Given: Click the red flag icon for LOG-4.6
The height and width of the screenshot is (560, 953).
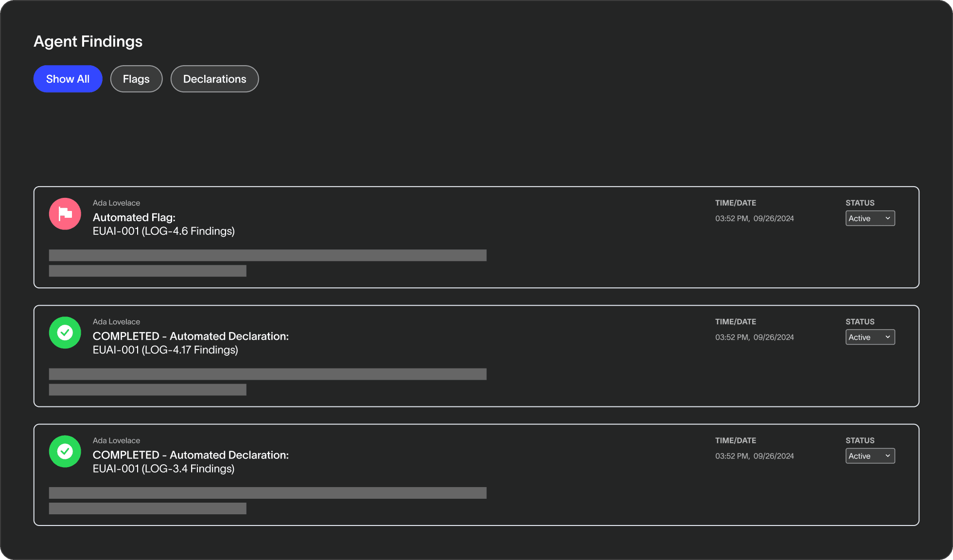Looking at the screenshot, I should pos(65,214).
